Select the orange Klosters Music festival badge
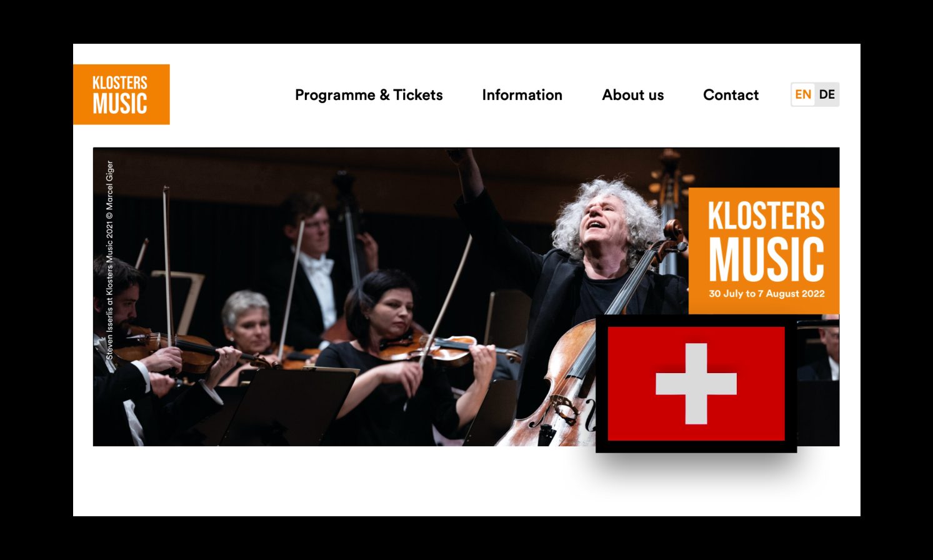This screenshot has width=933, height=560. (x=764, y=251)
